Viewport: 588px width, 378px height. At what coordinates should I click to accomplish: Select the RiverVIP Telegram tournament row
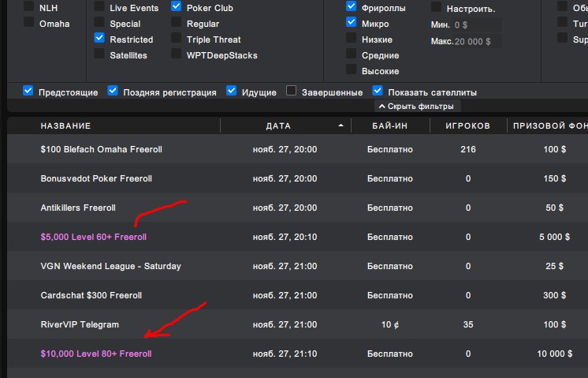click(x=297, y=324)
